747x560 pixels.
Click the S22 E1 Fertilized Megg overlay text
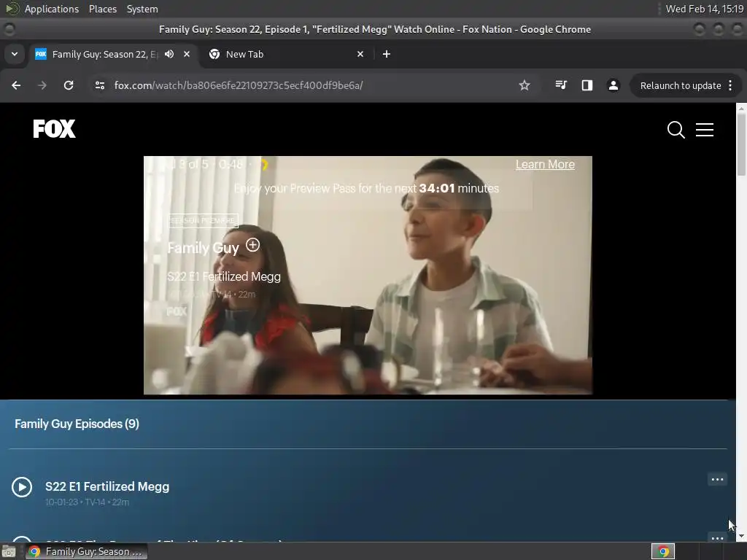coord(224,276)
